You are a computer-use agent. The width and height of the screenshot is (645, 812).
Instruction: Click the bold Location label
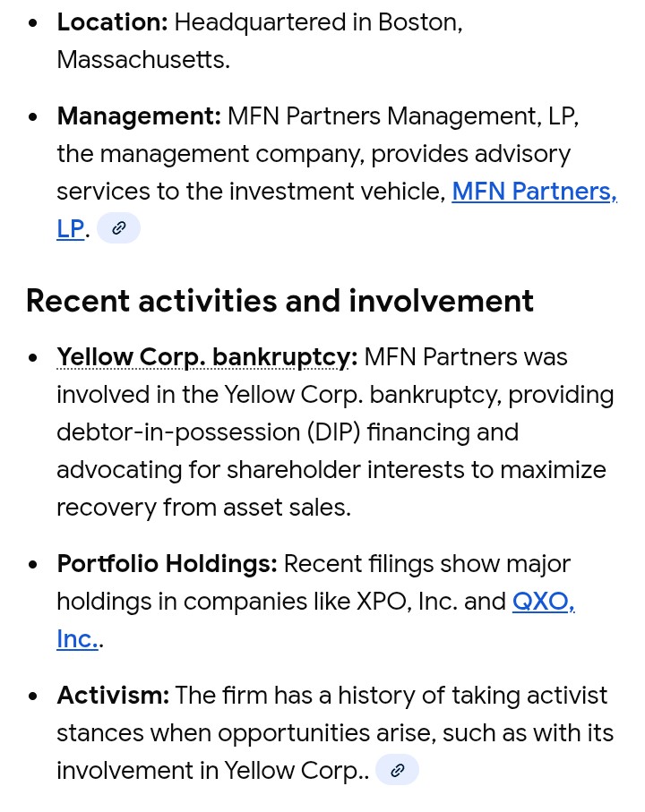coord(112,22)
